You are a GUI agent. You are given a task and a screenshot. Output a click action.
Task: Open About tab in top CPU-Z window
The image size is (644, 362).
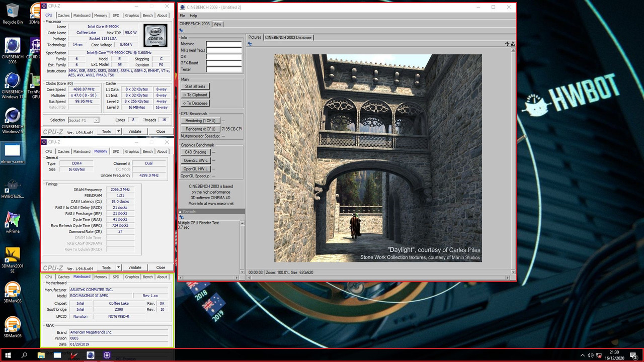(162, 16)
